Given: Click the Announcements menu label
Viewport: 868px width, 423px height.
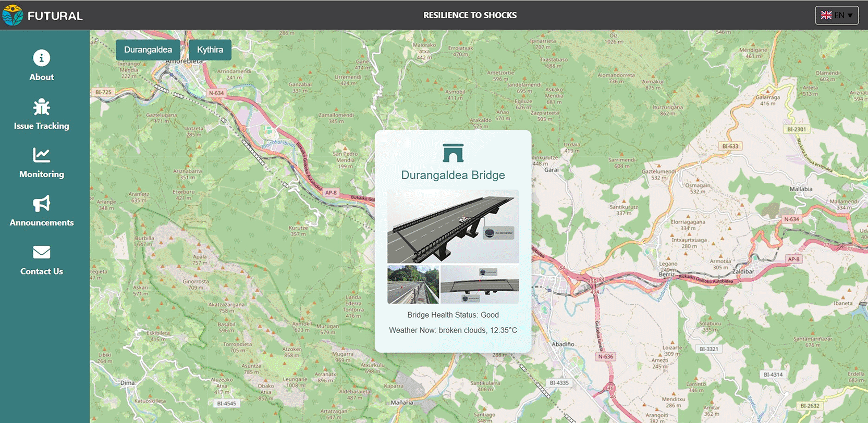Looking at the screenshot, I should click(42, 223).
